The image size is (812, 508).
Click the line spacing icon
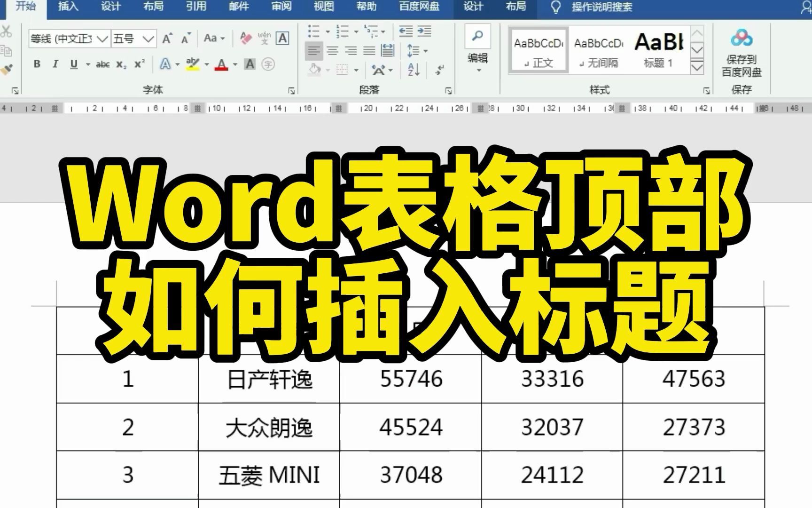click(x=414, y=51)
